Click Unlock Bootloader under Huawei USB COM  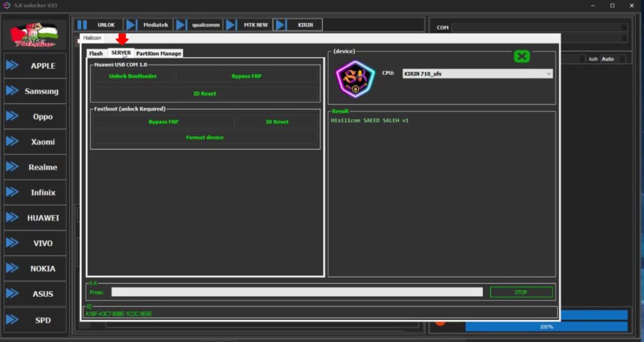(133, 76)
